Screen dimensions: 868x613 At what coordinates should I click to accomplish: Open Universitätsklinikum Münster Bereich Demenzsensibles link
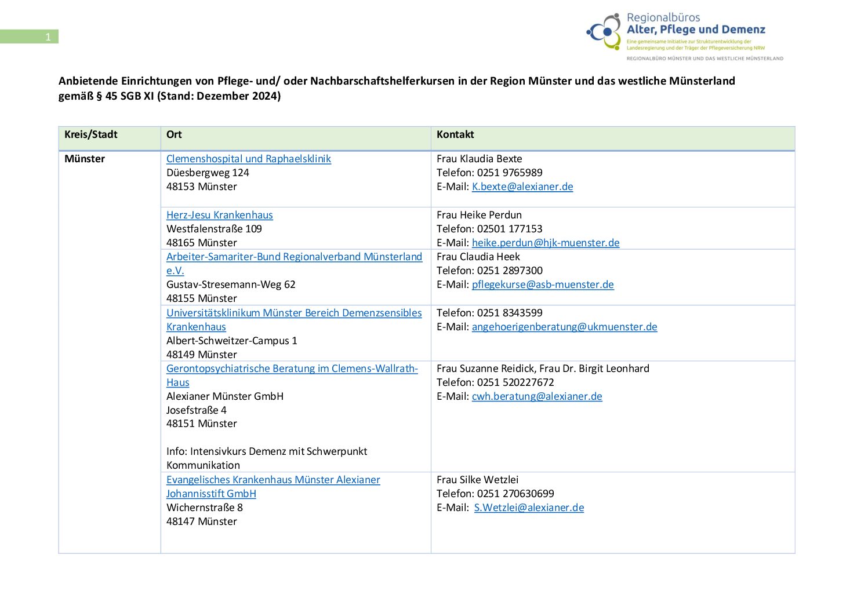pos(294,313)
